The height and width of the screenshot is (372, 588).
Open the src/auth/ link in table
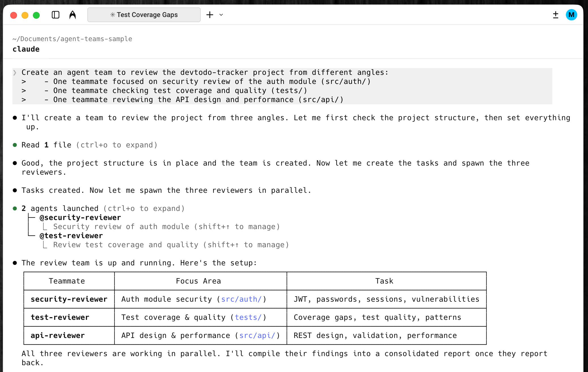click(241, 299)
